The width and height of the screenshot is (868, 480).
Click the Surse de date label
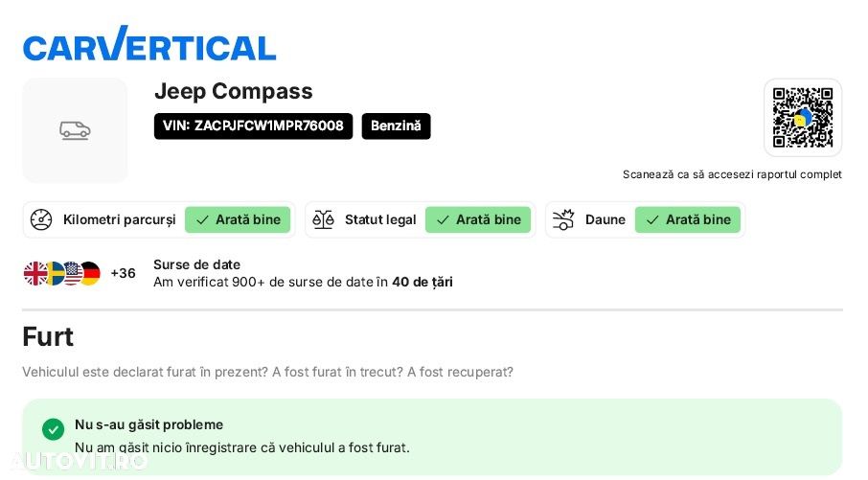coord(196,264)
